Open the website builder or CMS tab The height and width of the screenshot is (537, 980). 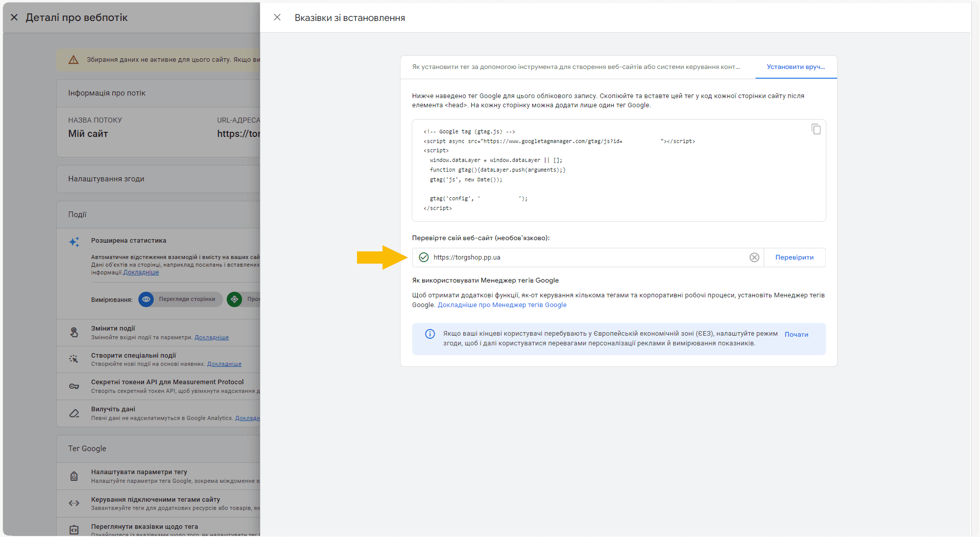click(x=576, y=67)
